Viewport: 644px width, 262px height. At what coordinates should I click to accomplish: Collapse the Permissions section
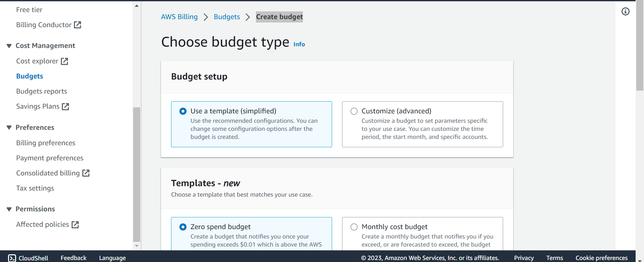coord(9,209)
